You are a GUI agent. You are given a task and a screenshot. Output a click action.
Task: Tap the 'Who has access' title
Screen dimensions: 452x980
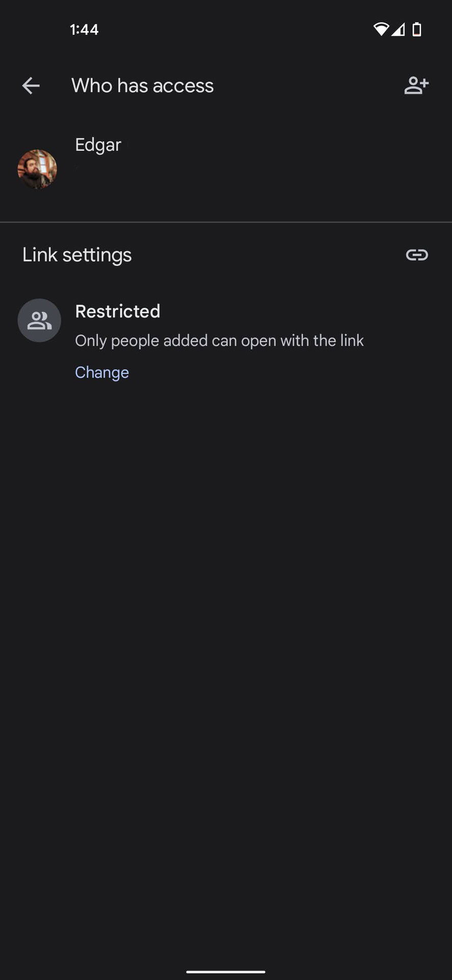(x=142, y=86)
